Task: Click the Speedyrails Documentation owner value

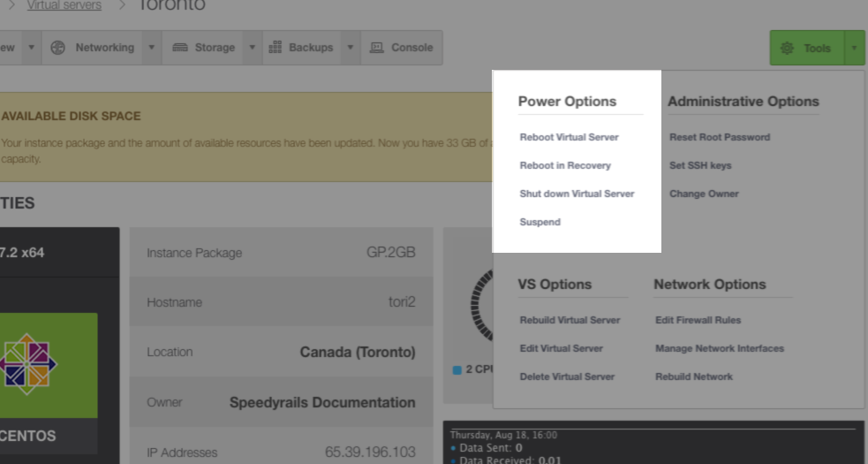Action: [322, 402]
